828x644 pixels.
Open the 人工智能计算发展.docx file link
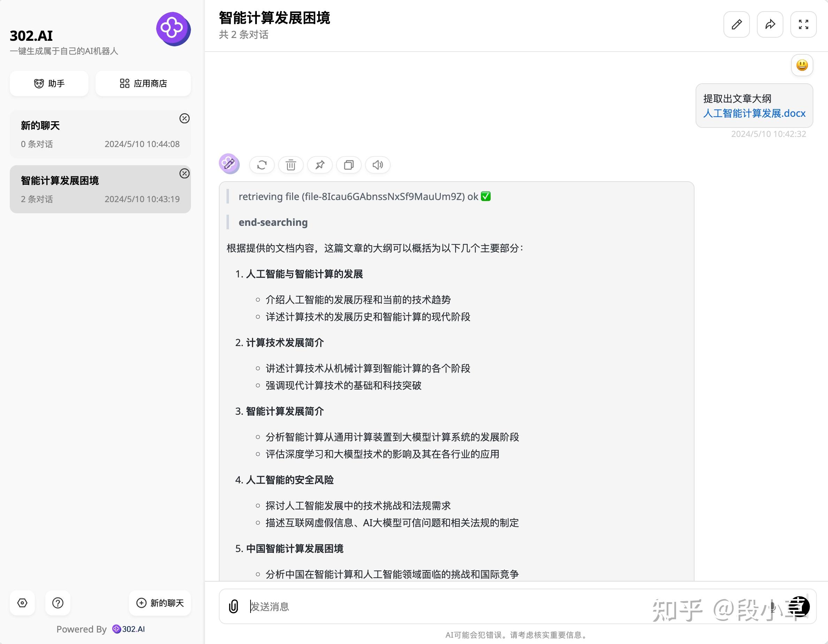coord(754,113)
